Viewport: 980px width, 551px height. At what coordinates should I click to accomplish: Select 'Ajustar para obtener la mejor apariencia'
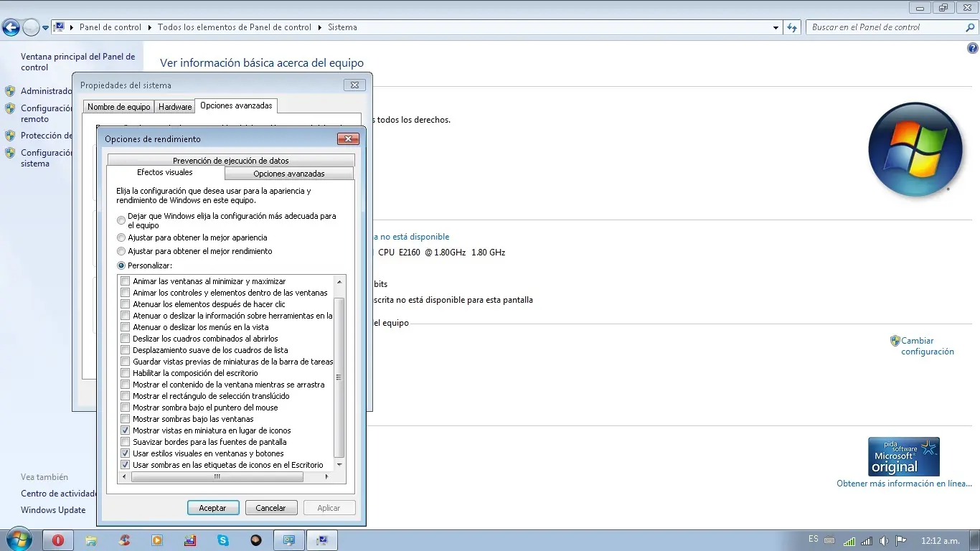(121, 237)
